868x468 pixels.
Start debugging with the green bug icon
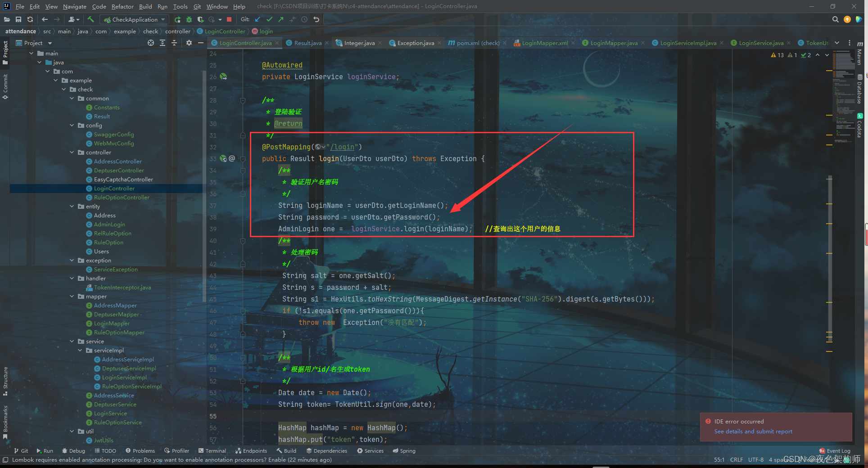coord(189,19)
